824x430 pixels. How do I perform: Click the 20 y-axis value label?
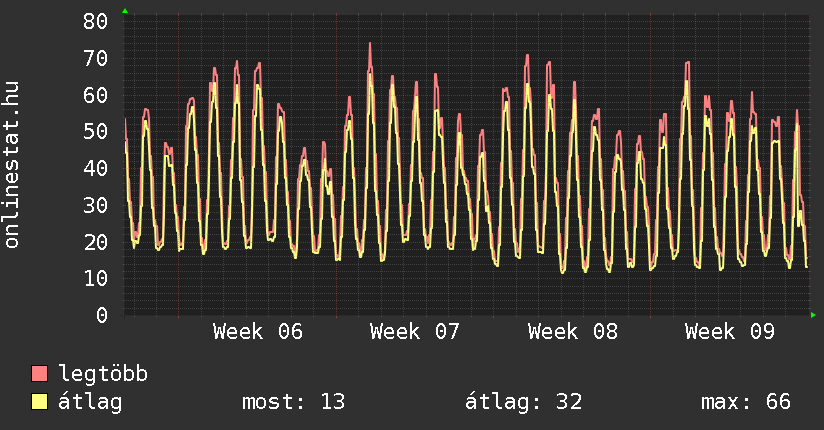coord(95,242)
